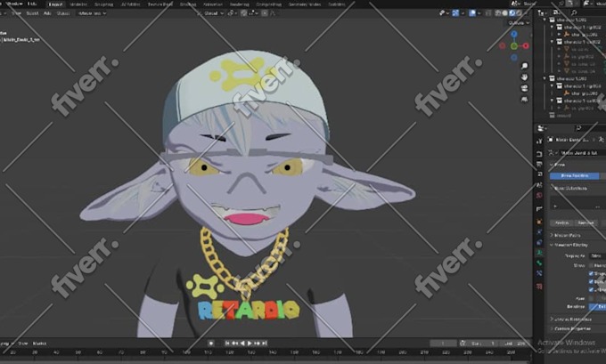The image size is (606, 364).
Task: Open the Bone properties tab
Action: (539, 263)
